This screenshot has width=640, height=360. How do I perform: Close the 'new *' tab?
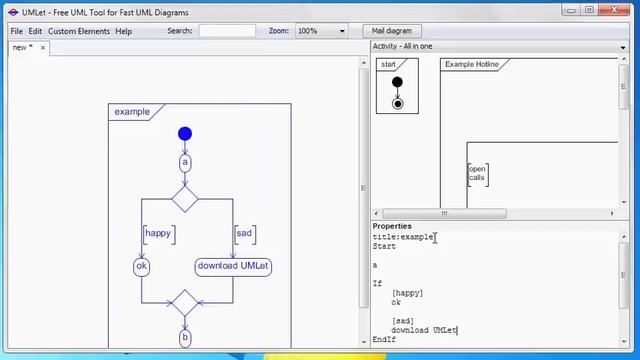pyautogui.click(x=43, y=48)
